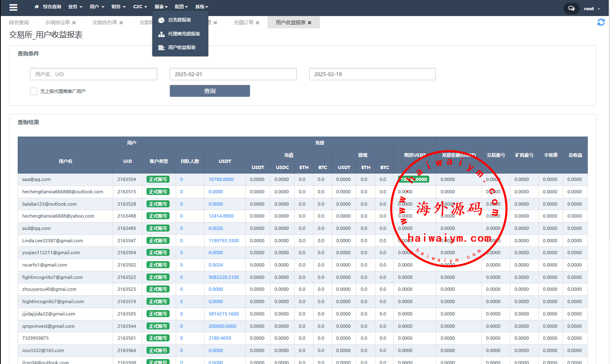Close the 永续持仓单 tab
The width and height of the screenshot is (610, 364).
[x=74, y=23]
